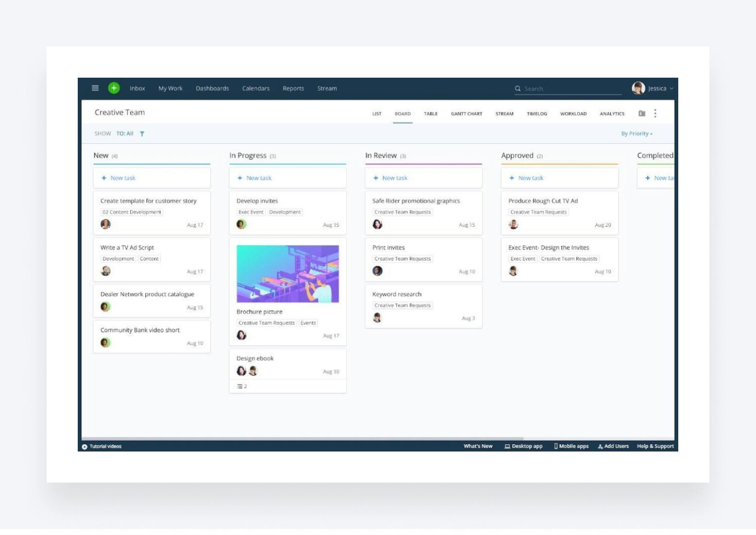Screen dimensions: 756x535
Task: Click the horizontal scrollbar below the board
Action: coord(302,438)
